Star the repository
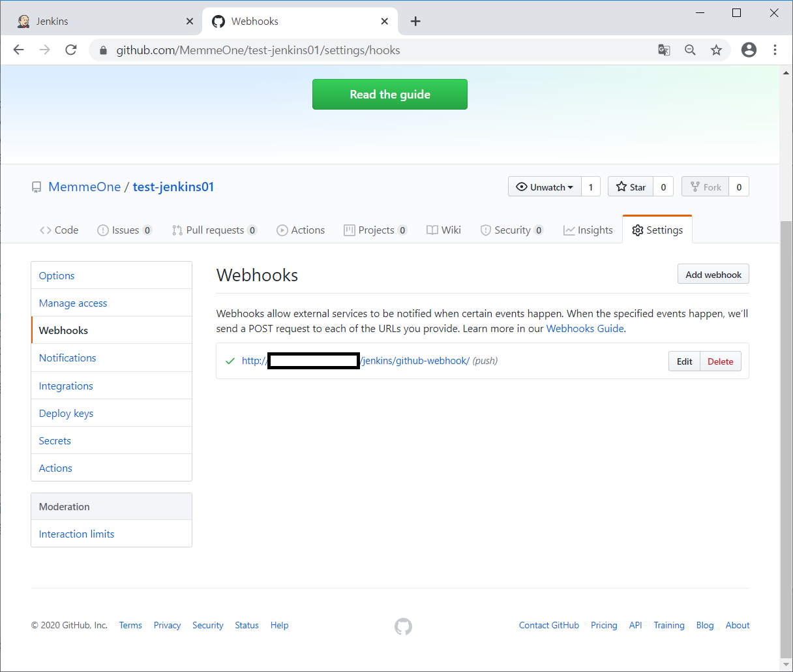Viewport: 793px width, 672px height. point(631,187)
